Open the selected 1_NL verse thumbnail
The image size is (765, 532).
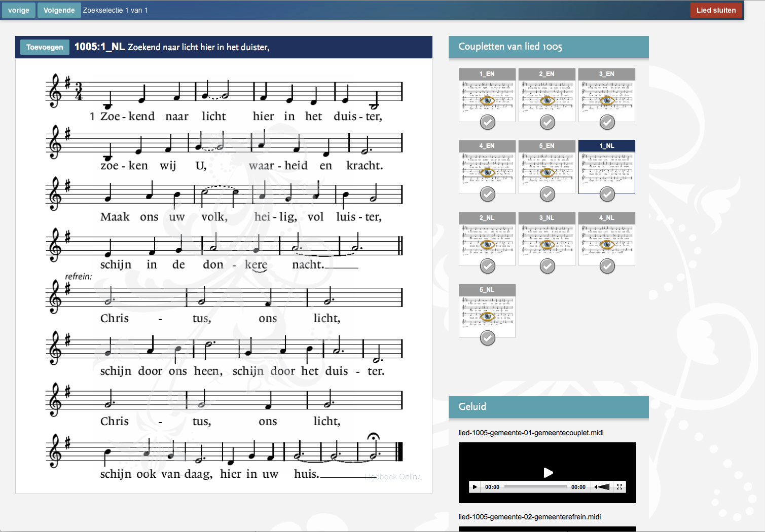click(607, 167)
